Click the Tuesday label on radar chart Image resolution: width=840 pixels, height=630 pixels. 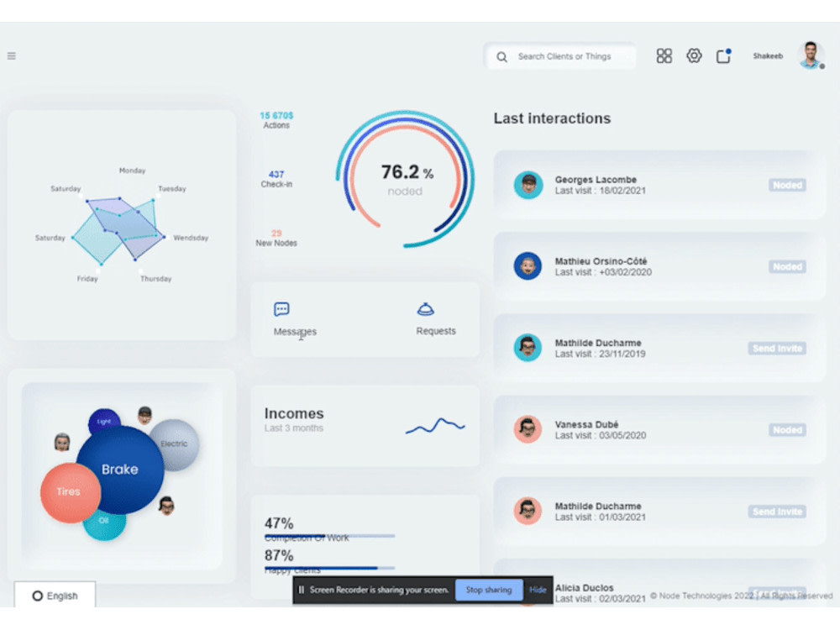tap(172, 188)
